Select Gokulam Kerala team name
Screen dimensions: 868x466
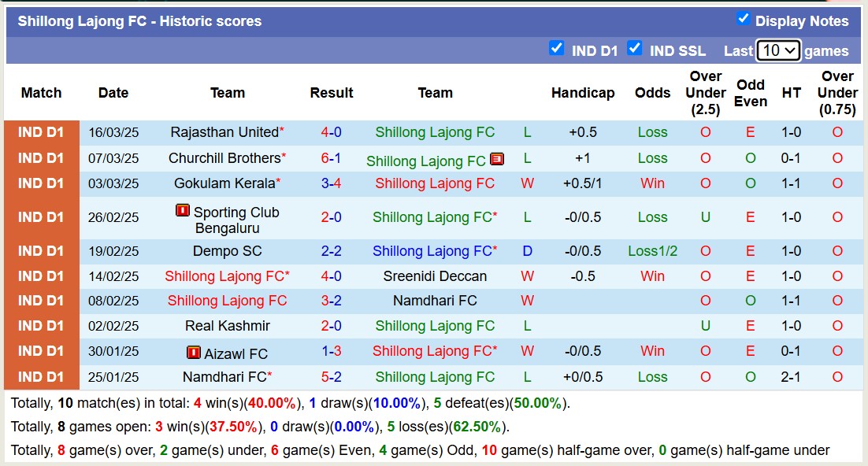click(224, 183)
